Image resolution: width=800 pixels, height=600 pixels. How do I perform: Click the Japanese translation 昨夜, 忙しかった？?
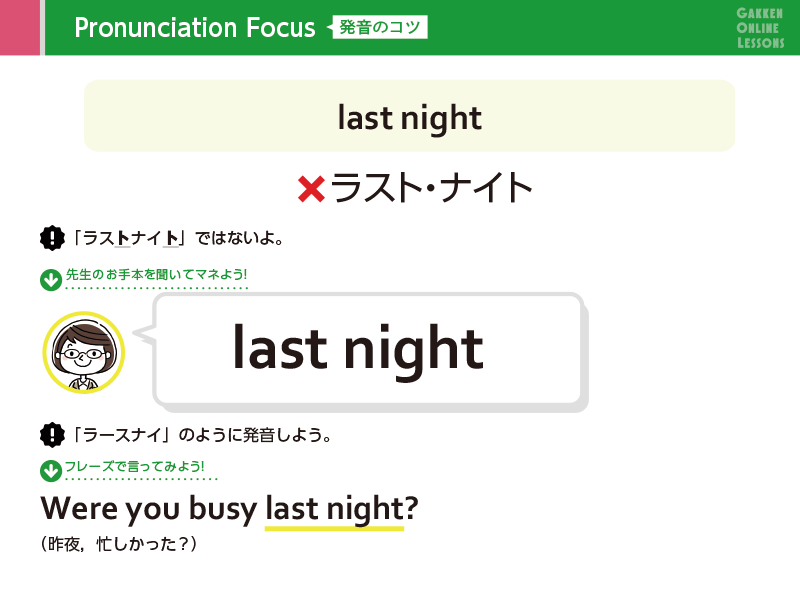(x=118, y=544)
